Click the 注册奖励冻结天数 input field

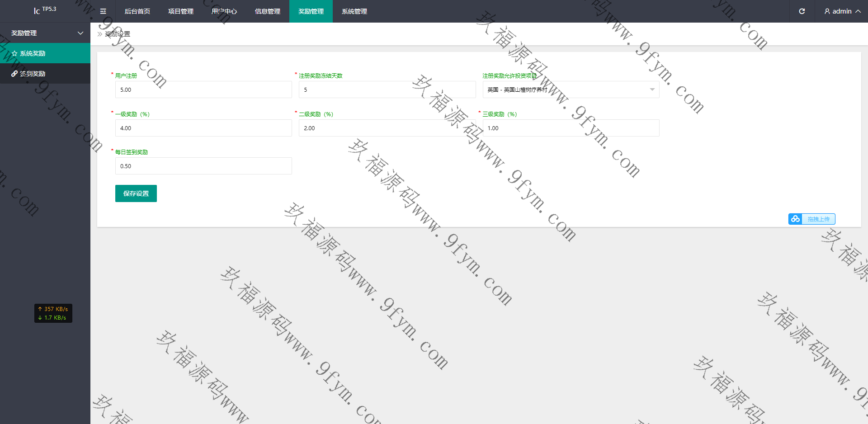(x=387, y=90)
